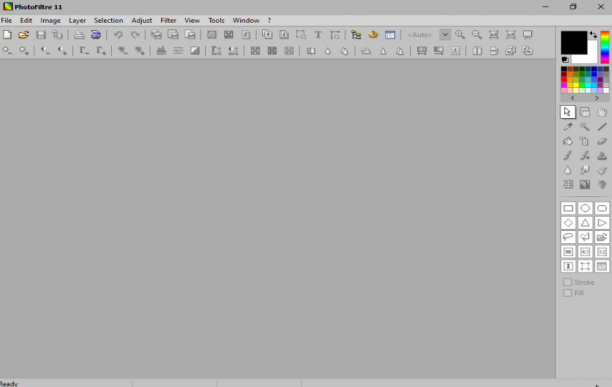Swap foreground and background colors

point(593,35)
